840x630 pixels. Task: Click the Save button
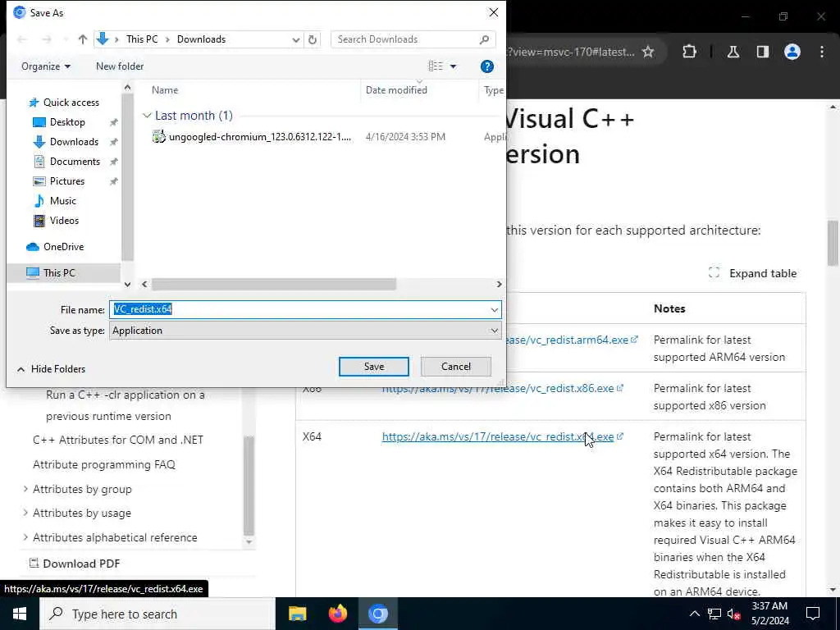(374, 367)
